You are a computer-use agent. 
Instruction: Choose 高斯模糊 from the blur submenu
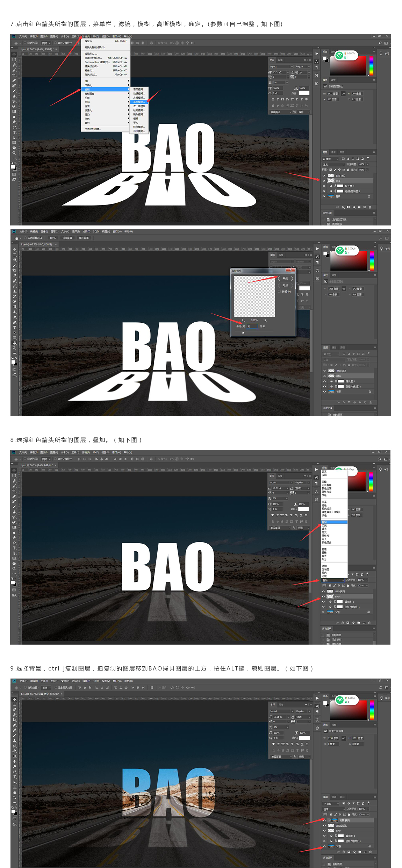[x=139, y=102]
